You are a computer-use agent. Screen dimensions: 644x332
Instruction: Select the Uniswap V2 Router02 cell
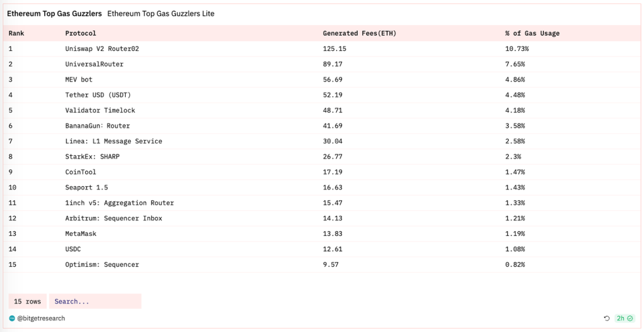pos(102,49)
